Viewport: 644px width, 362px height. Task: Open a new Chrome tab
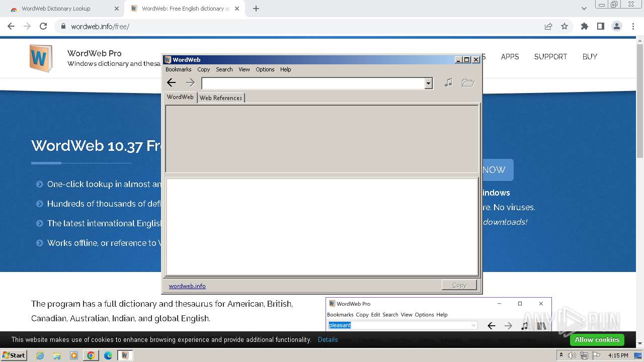pos(256,9)
